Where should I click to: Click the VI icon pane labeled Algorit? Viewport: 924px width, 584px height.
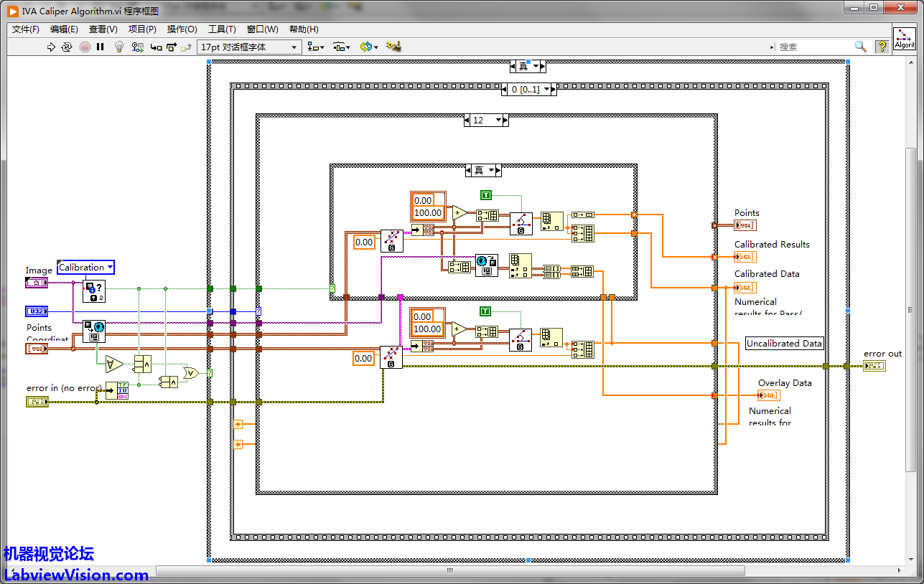[905, 39]
